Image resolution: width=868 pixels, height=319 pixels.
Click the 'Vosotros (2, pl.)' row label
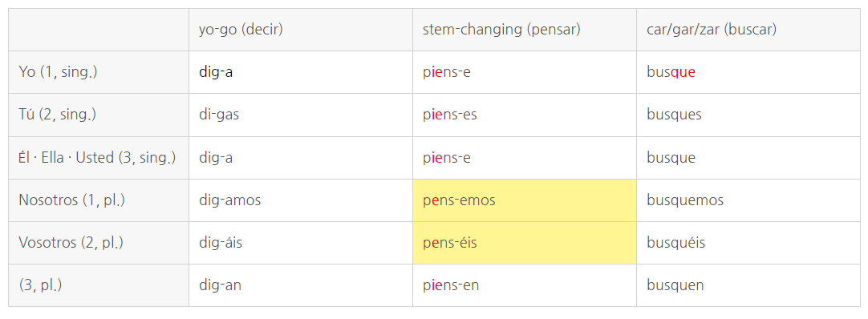coord(99,243)
